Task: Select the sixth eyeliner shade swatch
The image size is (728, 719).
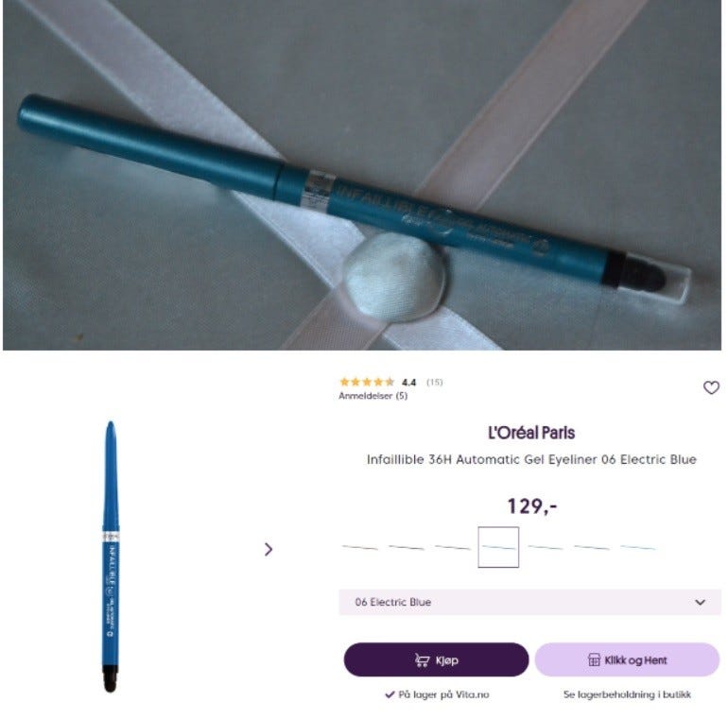Action: point(592,547)
